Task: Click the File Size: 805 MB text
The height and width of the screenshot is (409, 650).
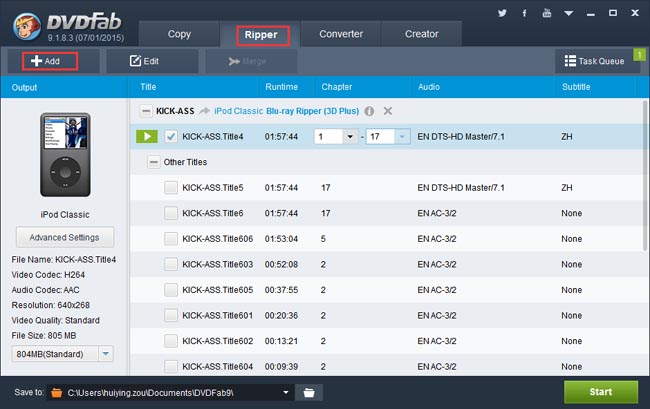Action: [44, 336]
